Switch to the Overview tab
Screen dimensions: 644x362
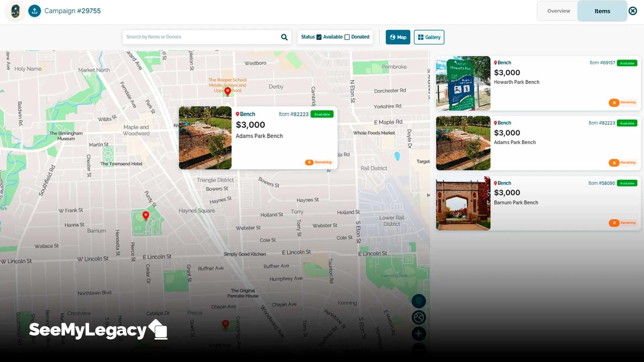click(558, 11)
